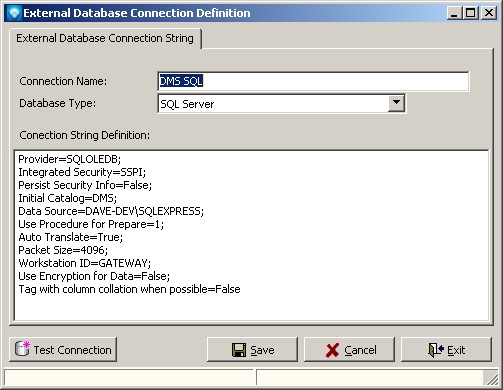Click the red X Cancel icon

click(x=332, y=350)
